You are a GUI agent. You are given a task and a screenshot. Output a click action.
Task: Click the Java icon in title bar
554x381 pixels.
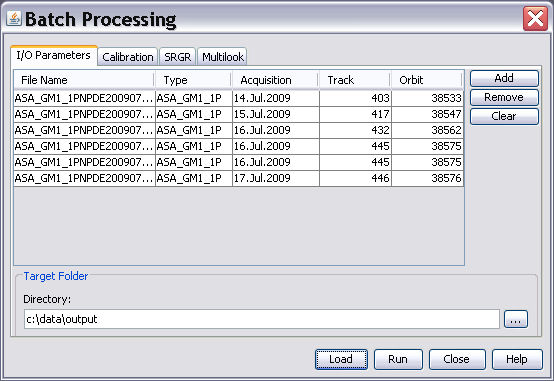(x=13, y=18)
